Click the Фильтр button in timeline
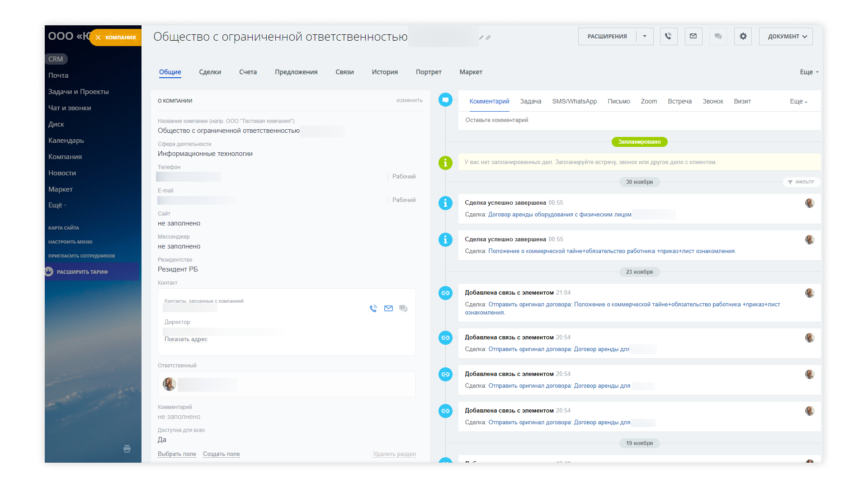The width and height of the screenshot is (868, 488). point(801,182)
